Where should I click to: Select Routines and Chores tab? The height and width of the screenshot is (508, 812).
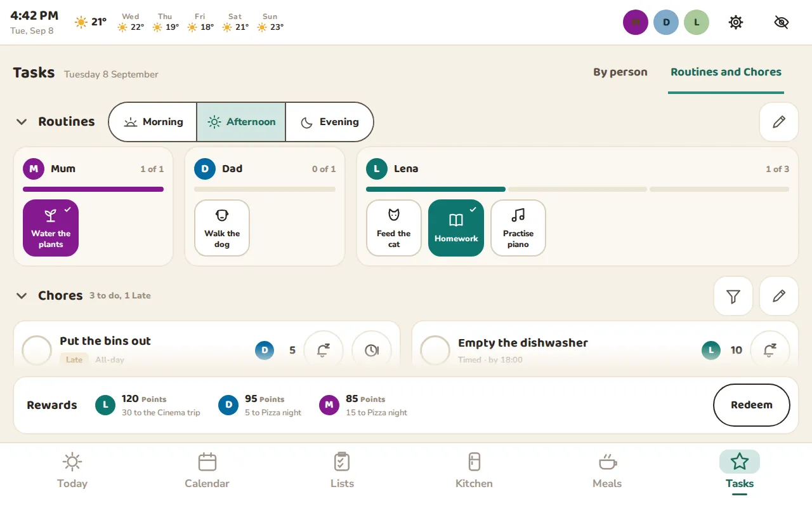[726, 72]
